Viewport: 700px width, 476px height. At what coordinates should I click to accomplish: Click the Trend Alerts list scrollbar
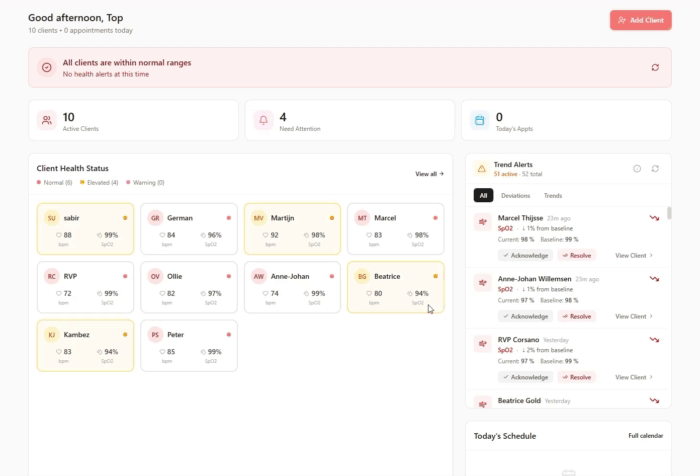point(669,213)
